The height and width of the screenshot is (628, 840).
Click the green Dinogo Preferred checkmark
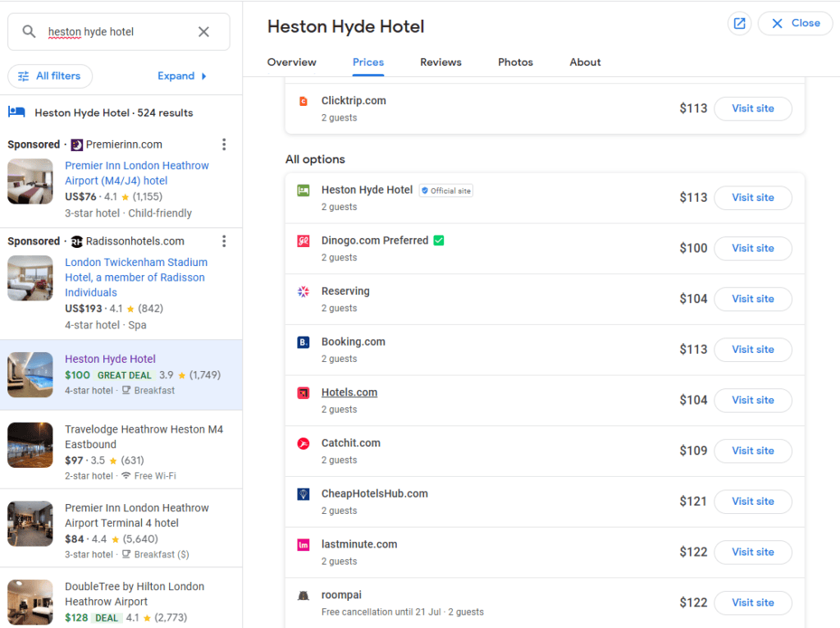(439, 241)
